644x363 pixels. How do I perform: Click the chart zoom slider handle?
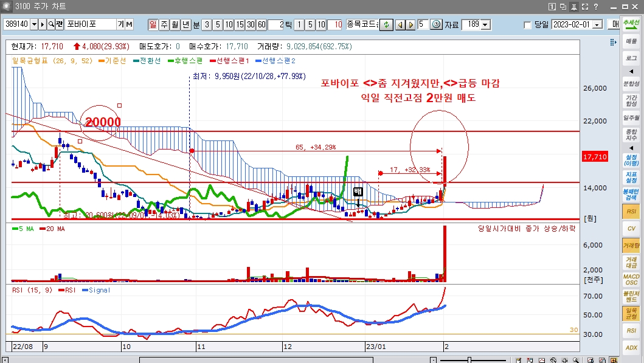[469, 360]
